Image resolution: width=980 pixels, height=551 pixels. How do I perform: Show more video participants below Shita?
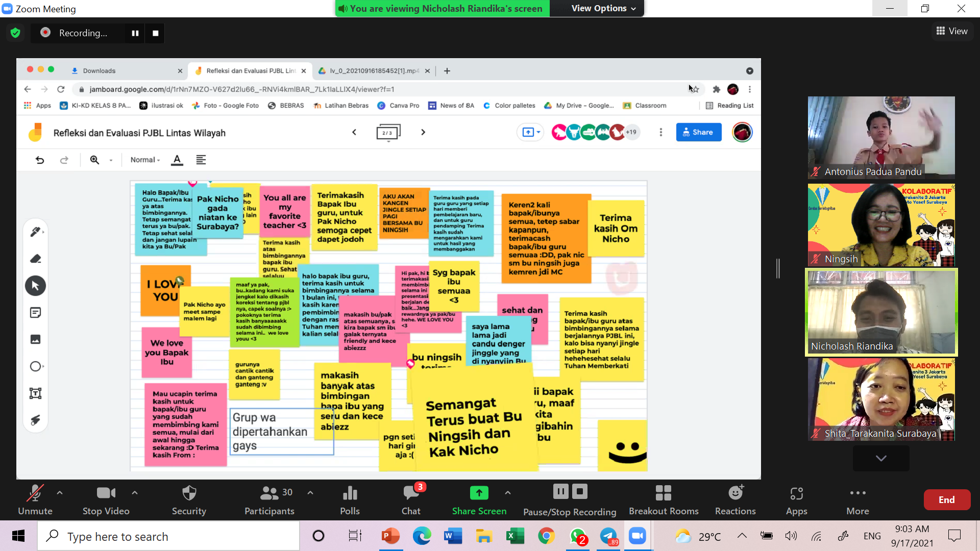[x=881, y=458]
